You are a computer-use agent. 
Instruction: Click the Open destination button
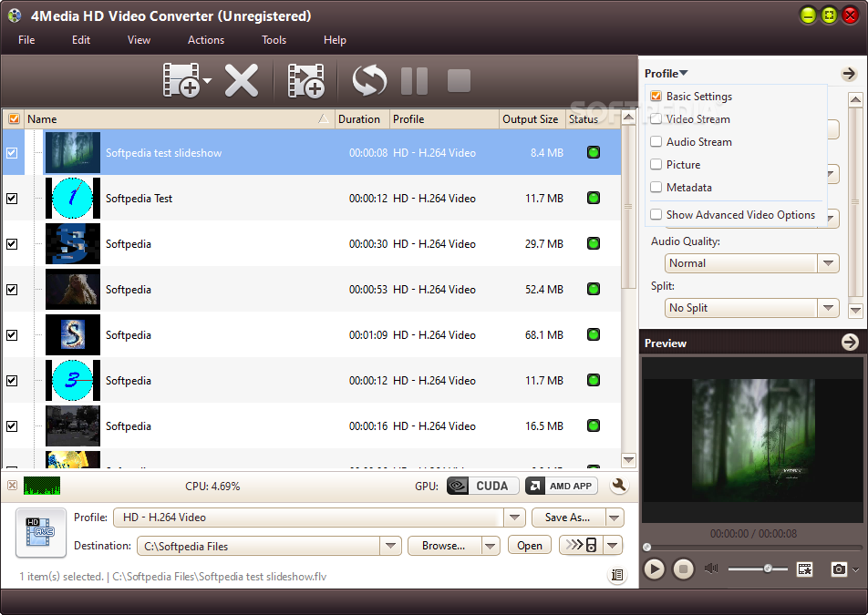tap(530, 546)
